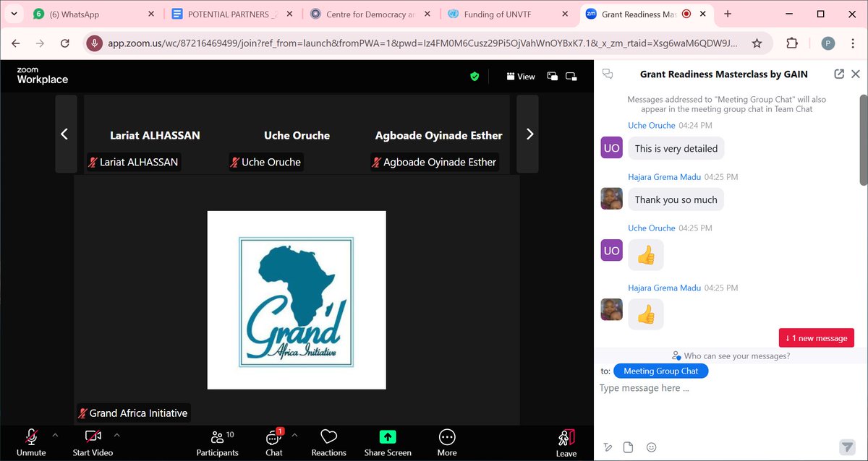This screenshot has width=868, height=461.
Task: Bookmark this page with the star icon
Action: (x=757, y=43)
